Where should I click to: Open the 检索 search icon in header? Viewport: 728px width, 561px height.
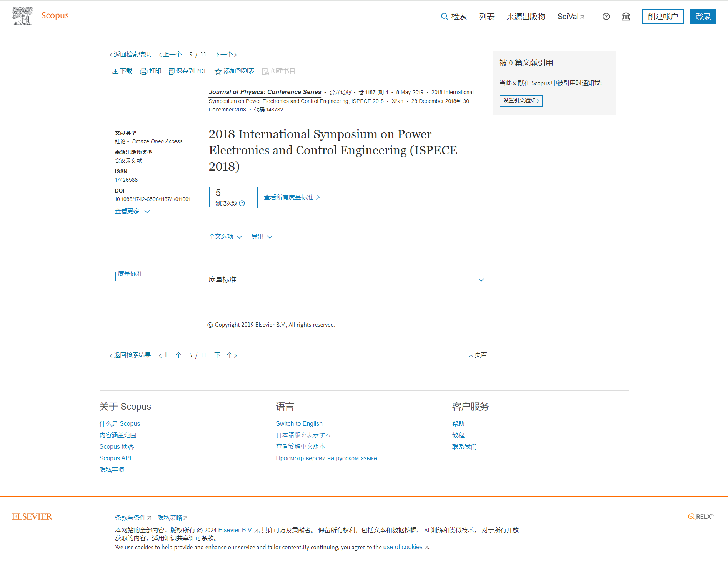[445, 17]
